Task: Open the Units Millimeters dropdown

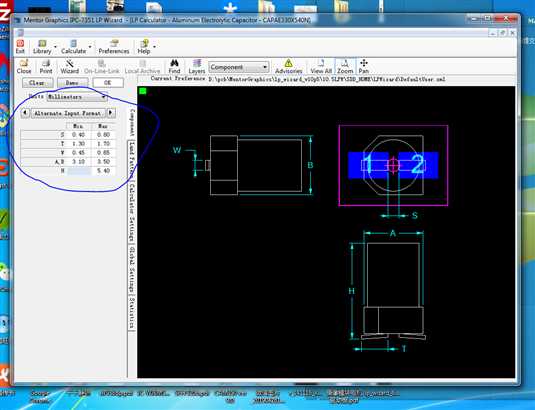Action: click(x=77, y=97)
